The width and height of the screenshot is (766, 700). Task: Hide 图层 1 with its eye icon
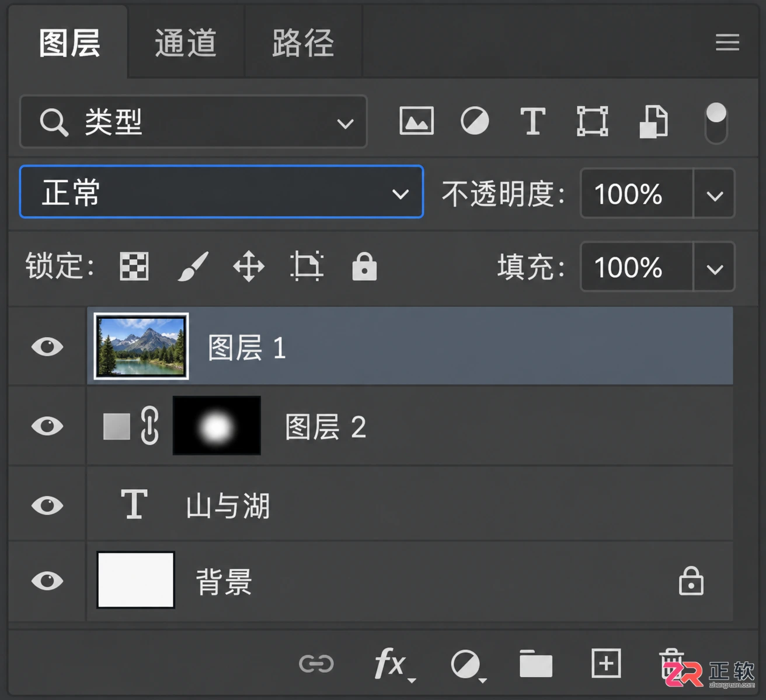[47, 346]
